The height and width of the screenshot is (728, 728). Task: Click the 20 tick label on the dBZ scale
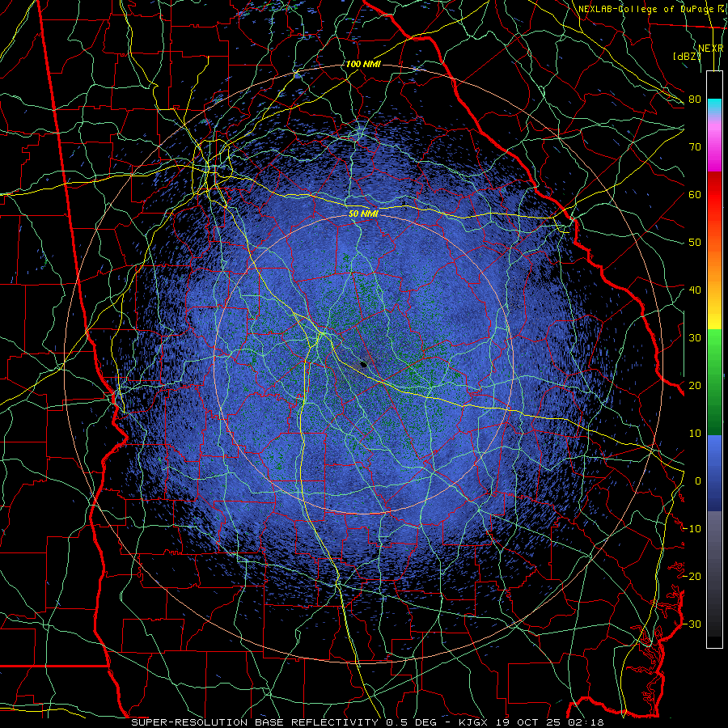[x=695, y=385]
